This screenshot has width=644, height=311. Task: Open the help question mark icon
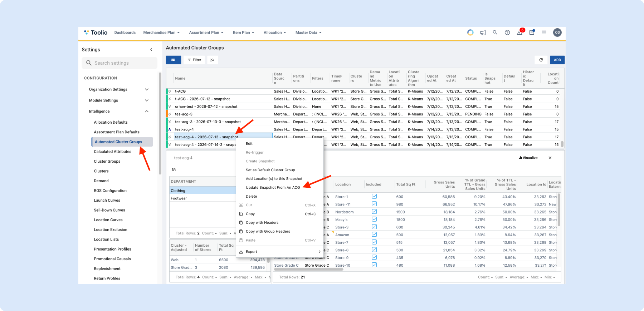click(507, 33)
